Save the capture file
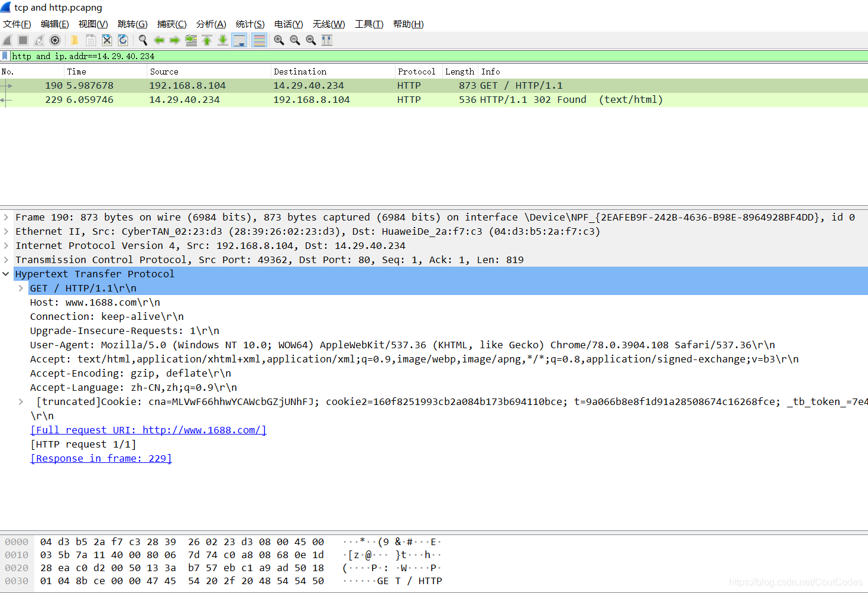This screenshot has width=868, height=593. tap(91, 40)
